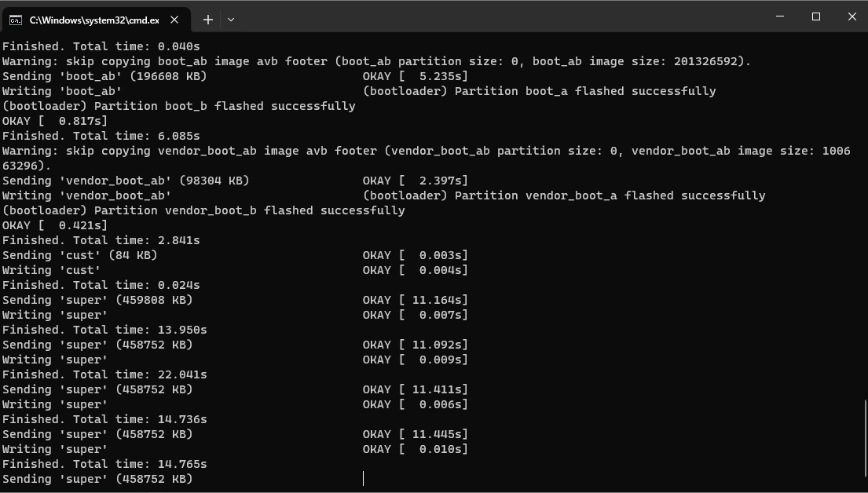Expand the new tab profile dropdown
Image resolution: width=868 pixels, height=493 pixels.
coord(231,20)
